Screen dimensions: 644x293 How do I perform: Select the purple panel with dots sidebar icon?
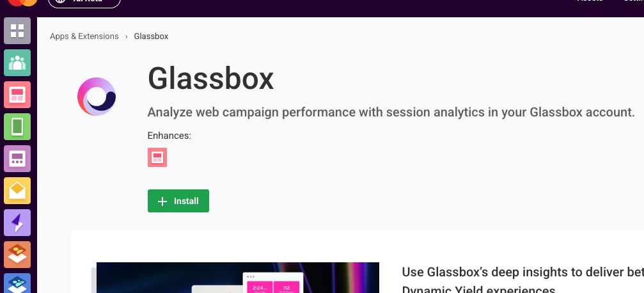(x=17, y=159)
